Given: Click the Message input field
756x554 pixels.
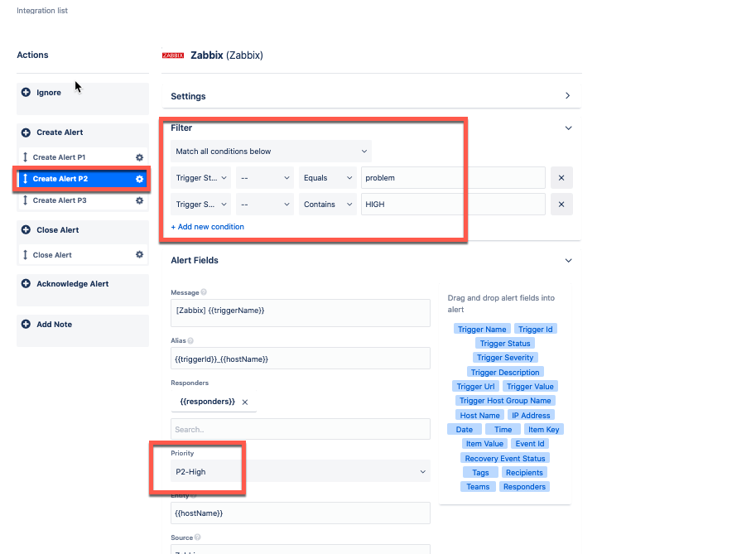Looking at the screenshot, I should tap(301, 313).
